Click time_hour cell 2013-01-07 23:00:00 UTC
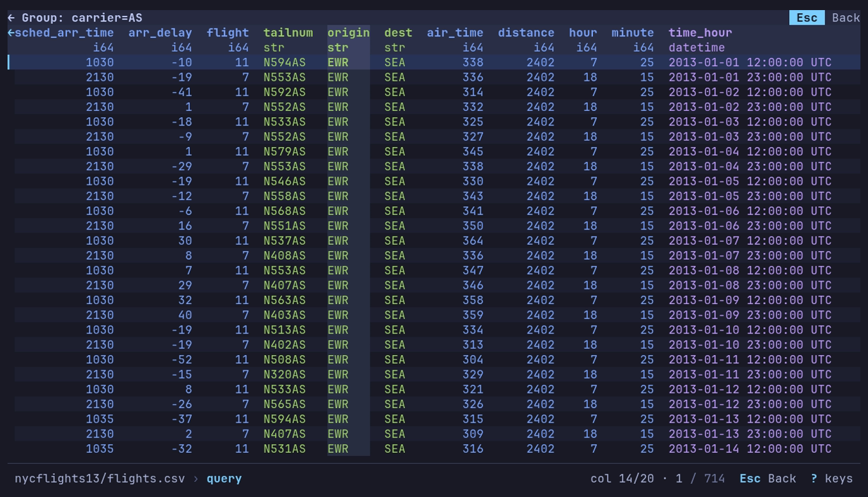 [750, 255]
